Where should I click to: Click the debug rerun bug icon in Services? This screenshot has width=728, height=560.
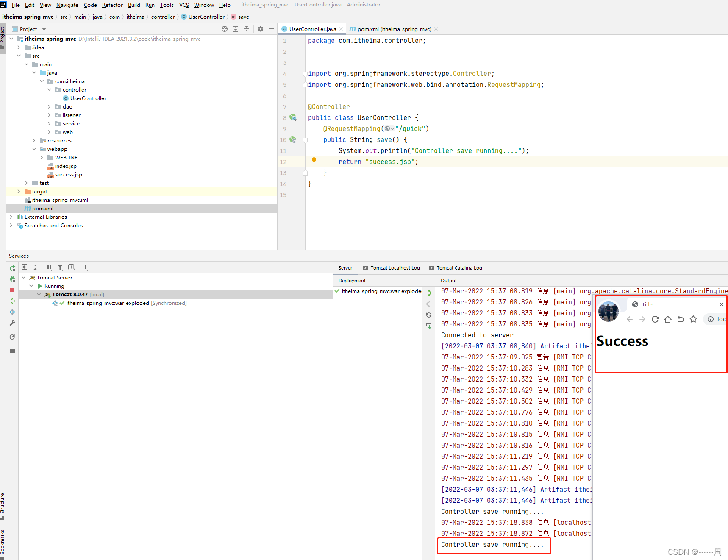coord(12,279)
